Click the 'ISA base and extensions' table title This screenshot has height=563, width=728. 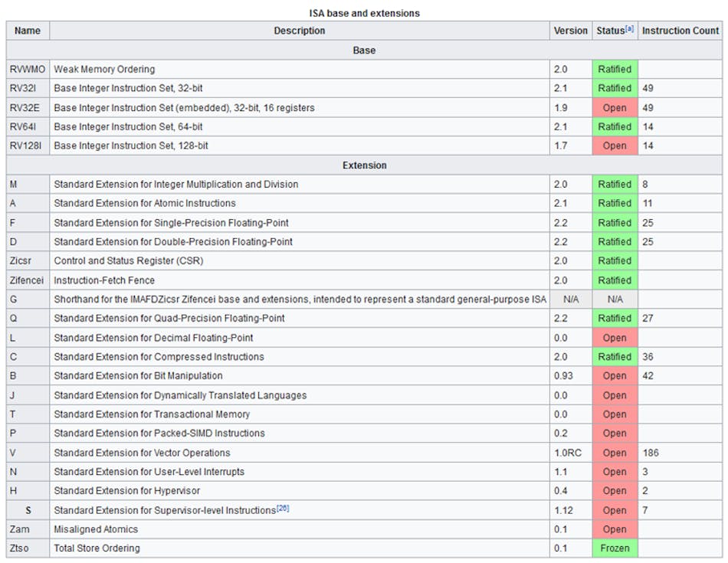coord(364,13)
